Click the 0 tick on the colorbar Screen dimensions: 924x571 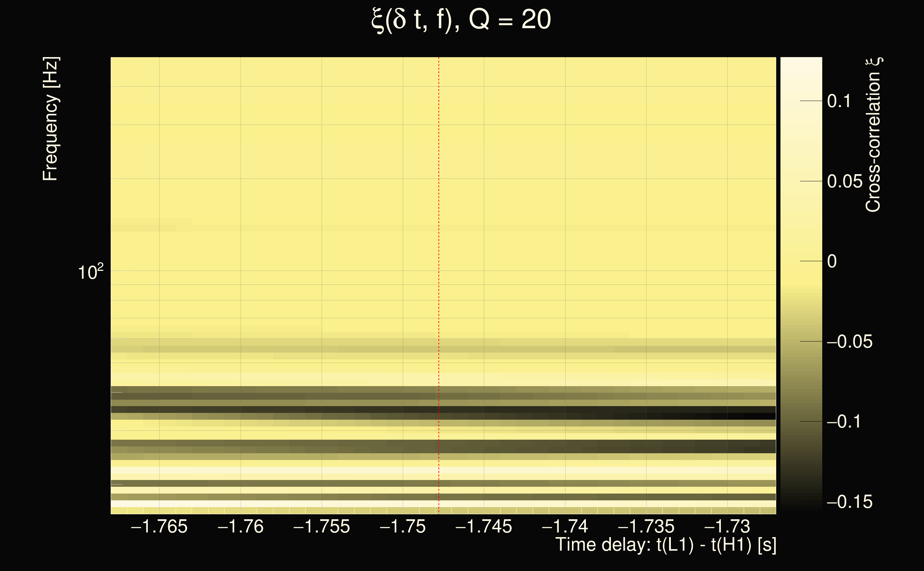[x=832, y=261]
